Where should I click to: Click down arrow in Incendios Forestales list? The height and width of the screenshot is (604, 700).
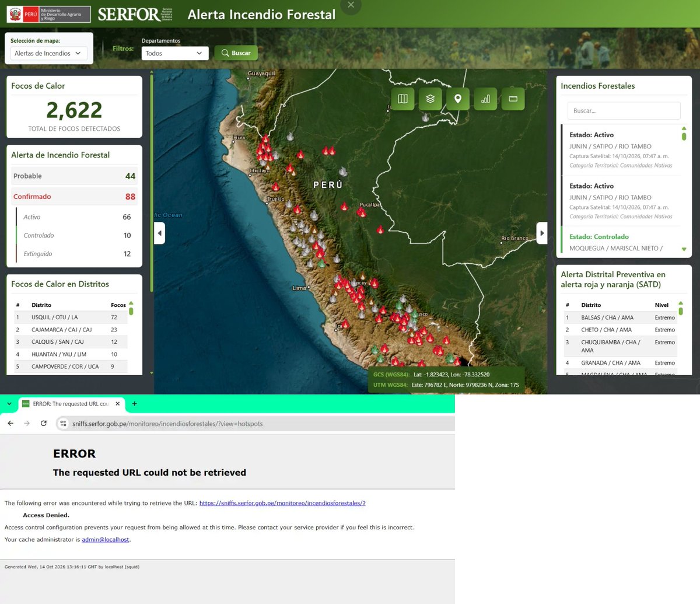pyautogui.click(x=684, y=250)
